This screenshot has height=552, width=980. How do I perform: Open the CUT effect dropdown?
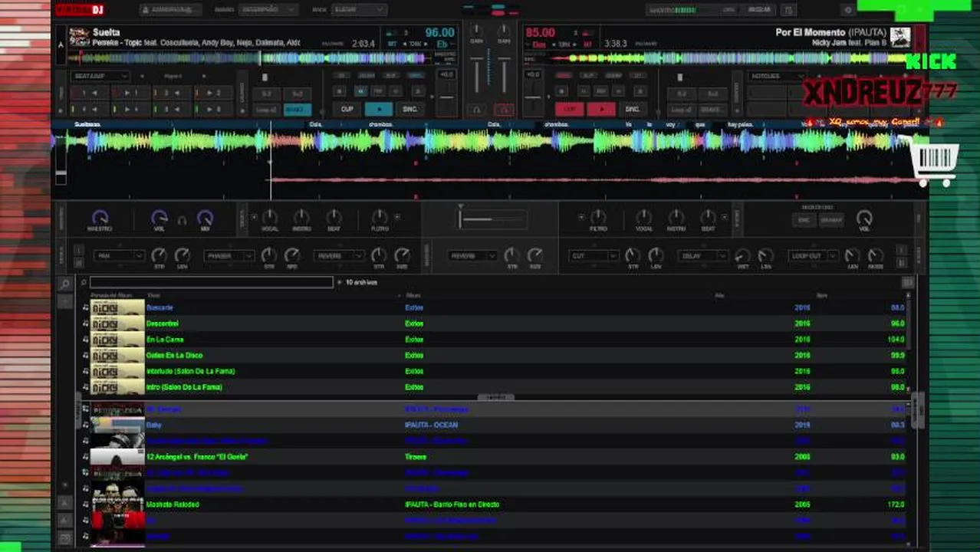tap(593, 256)
